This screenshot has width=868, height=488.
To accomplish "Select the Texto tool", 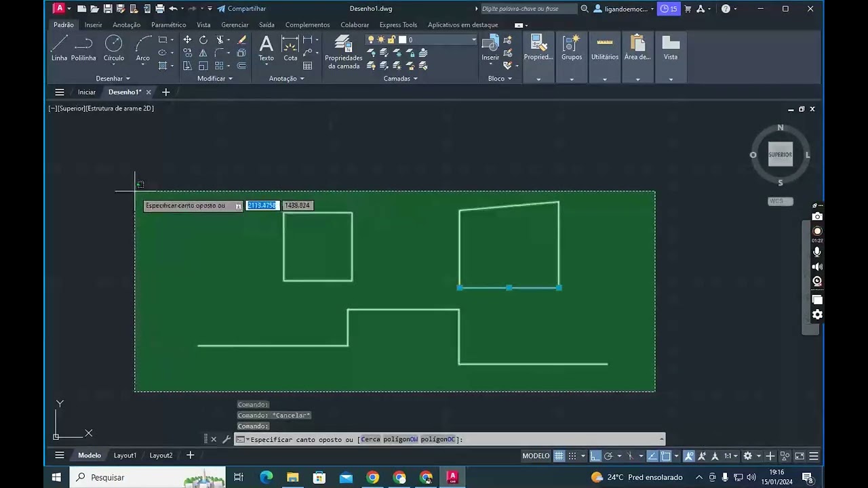I will (x=267, y=48).
